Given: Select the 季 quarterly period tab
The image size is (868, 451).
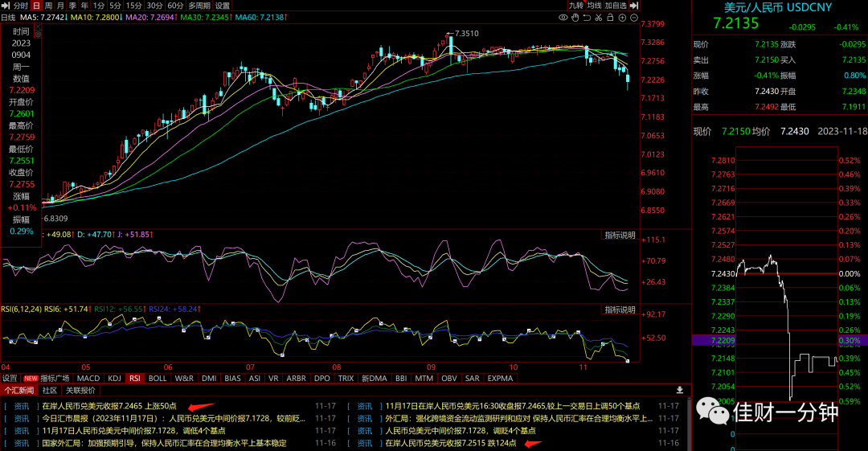Looking at the screenshot, I should click(x=72, y=6).
